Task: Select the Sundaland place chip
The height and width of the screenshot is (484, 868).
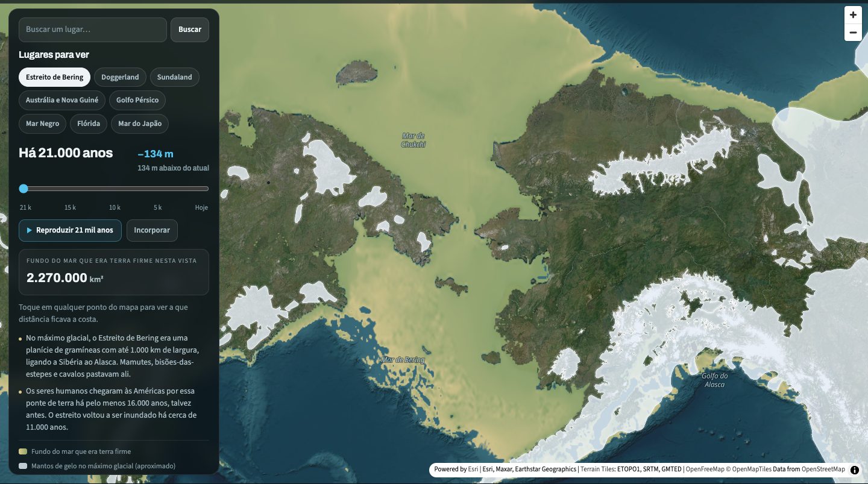Action: 175,77
